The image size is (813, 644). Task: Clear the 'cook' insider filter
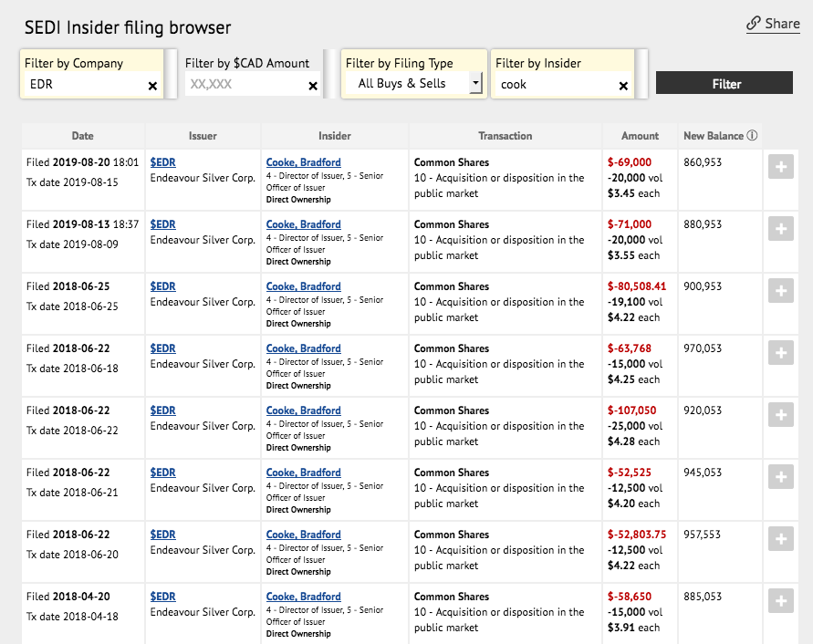click(623, 86)
